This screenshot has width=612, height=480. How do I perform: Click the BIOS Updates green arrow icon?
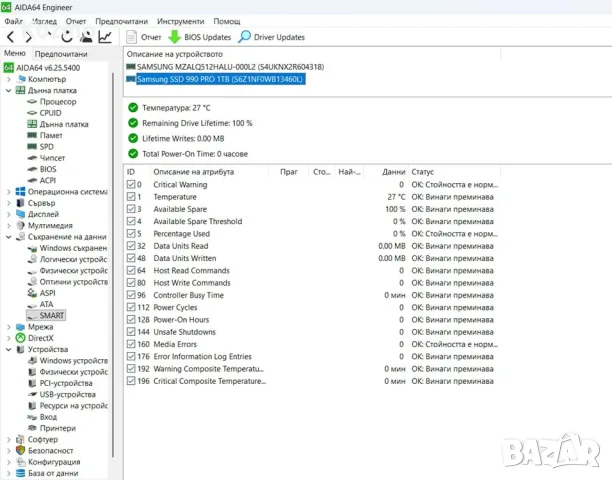[174, 37]
